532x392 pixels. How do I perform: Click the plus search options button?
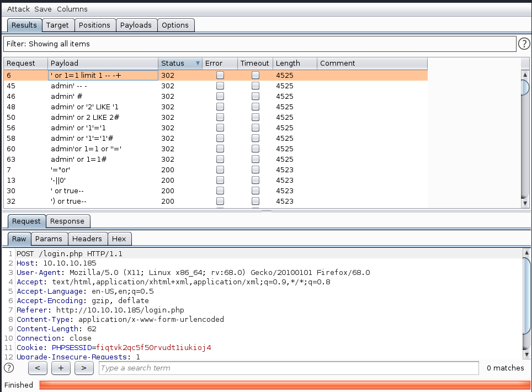[x=61, y=368]
